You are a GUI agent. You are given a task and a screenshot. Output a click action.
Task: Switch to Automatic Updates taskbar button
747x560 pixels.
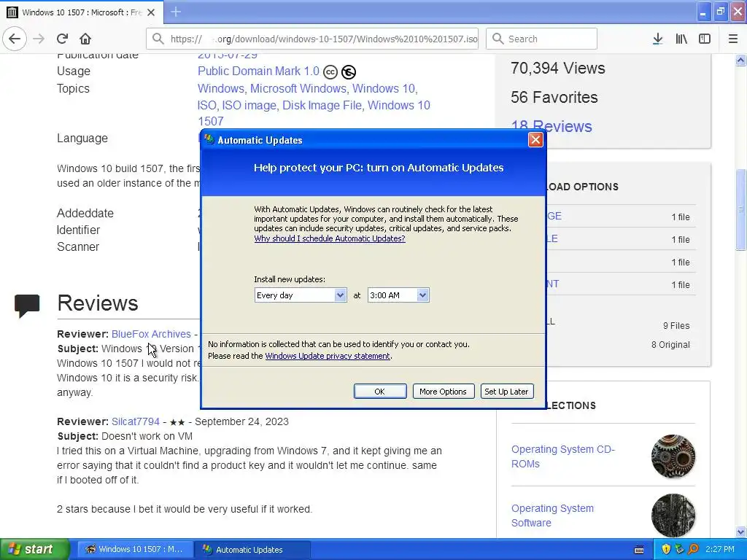click(252, 549)
